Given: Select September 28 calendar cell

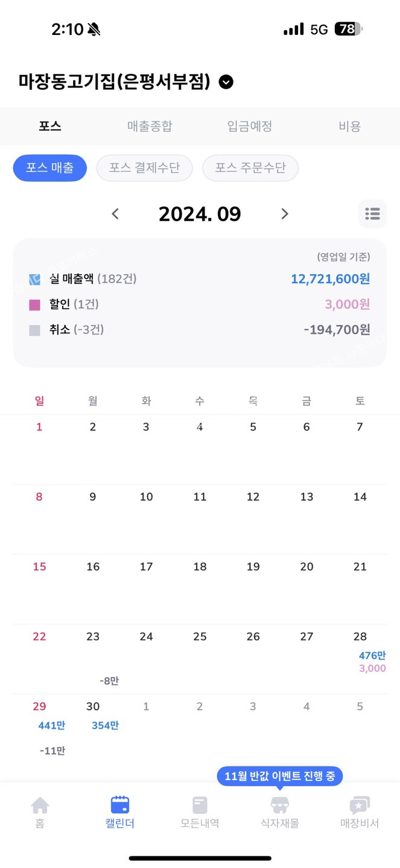Looking at the screenshot, I should click(x=360, y=657).
